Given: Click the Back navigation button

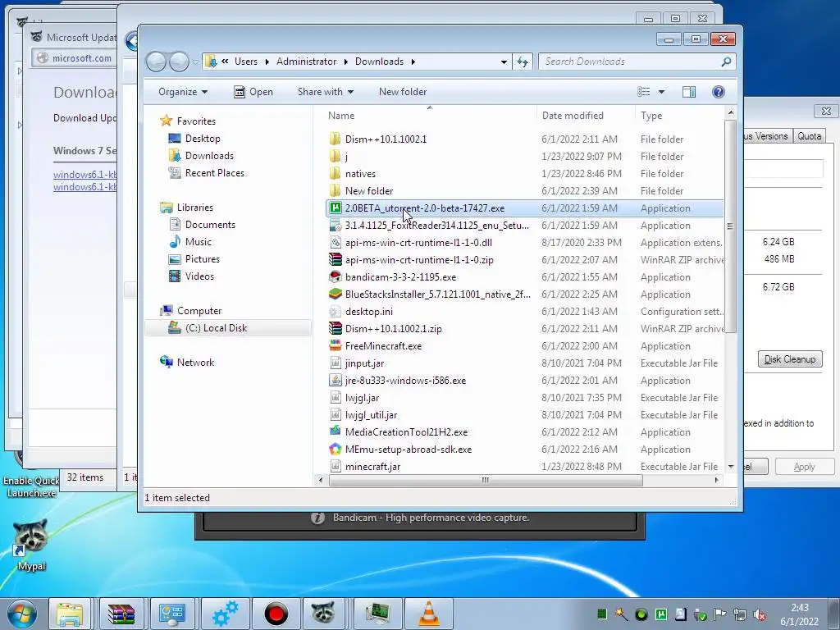Looking at the screenshot, I should [156, 62].
